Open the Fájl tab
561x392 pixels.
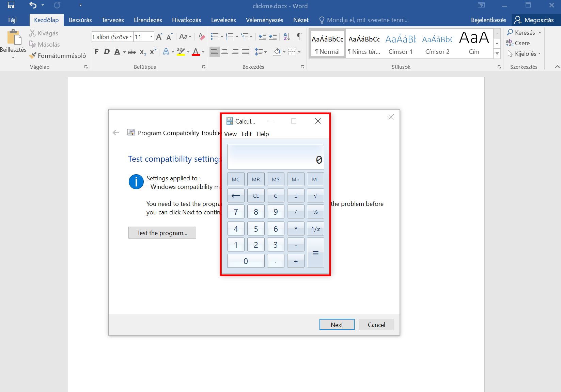pos(12,20)
